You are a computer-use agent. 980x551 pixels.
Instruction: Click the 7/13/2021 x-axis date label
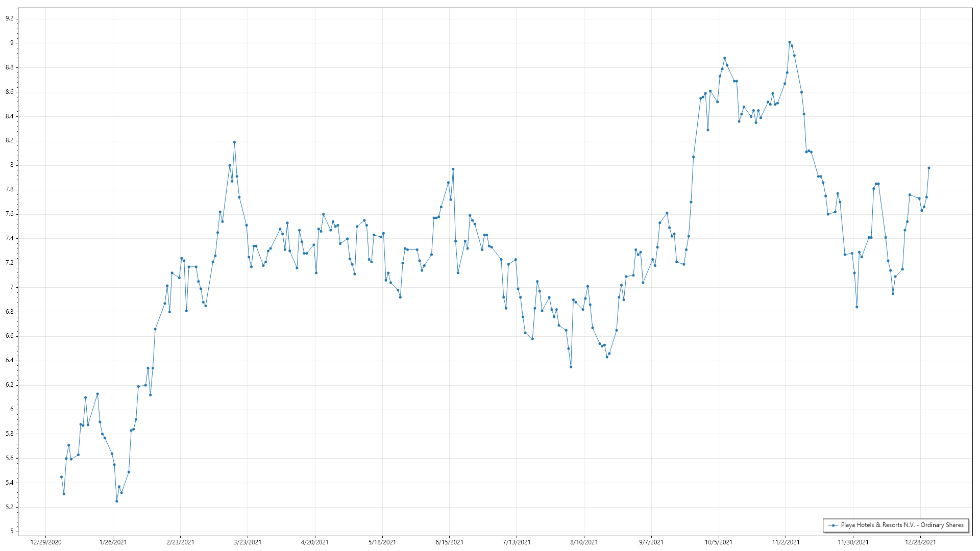pos(517,542)
